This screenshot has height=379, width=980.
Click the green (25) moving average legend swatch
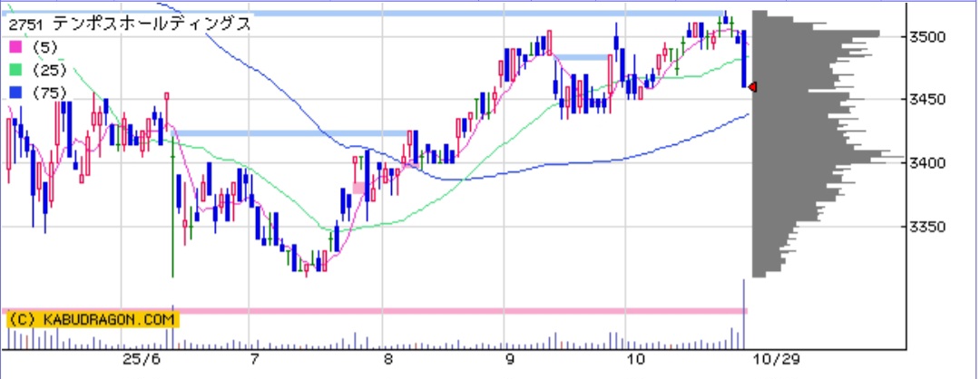tap(15, 70)
